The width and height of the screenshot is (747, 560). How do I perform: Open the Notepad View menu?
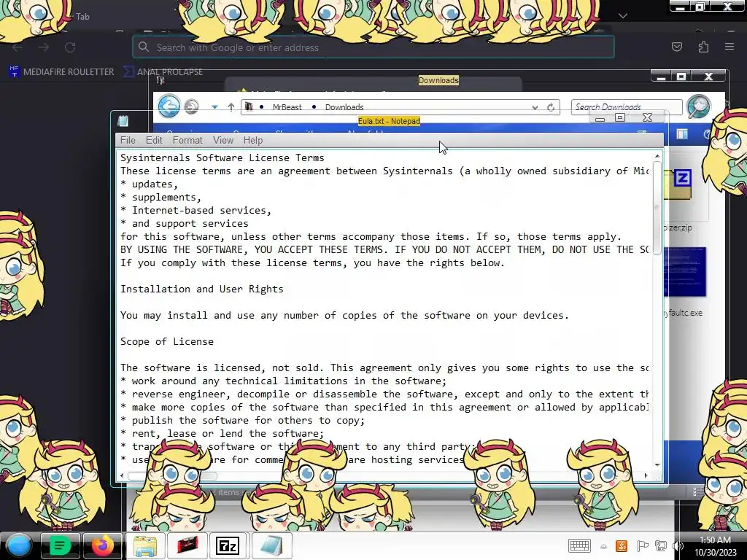coord(223,140)
